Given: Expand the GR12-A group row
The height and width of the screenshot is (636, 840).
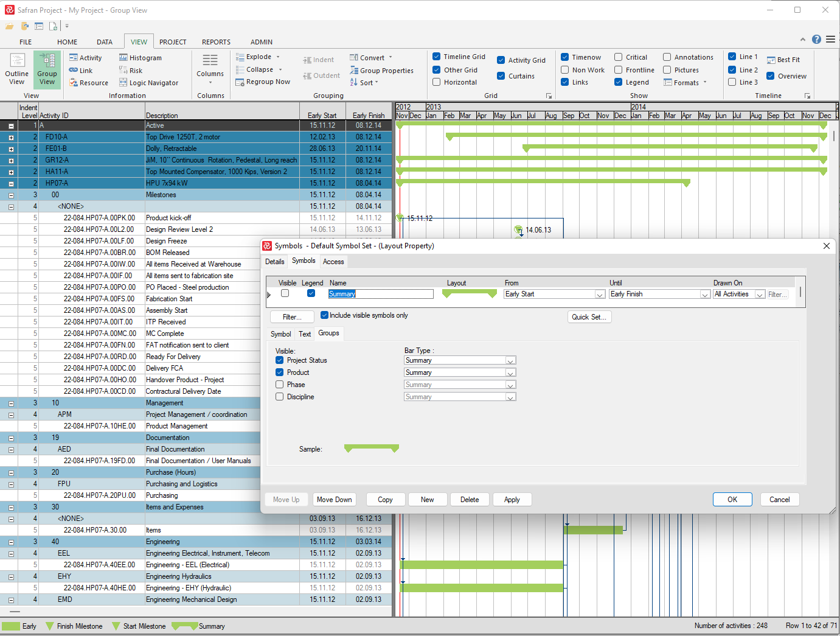Looking at the screenshot, I should pos(11,161).
